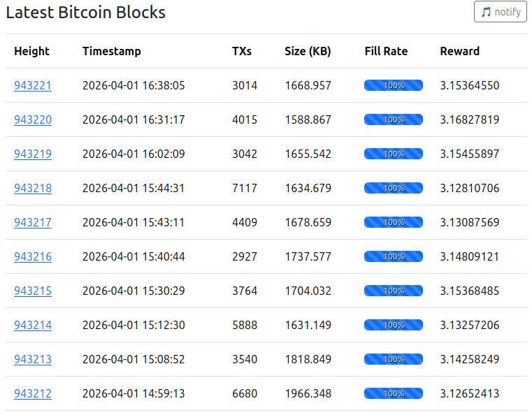Open block 943212 link
532x415 pixels.
[33, 393]
